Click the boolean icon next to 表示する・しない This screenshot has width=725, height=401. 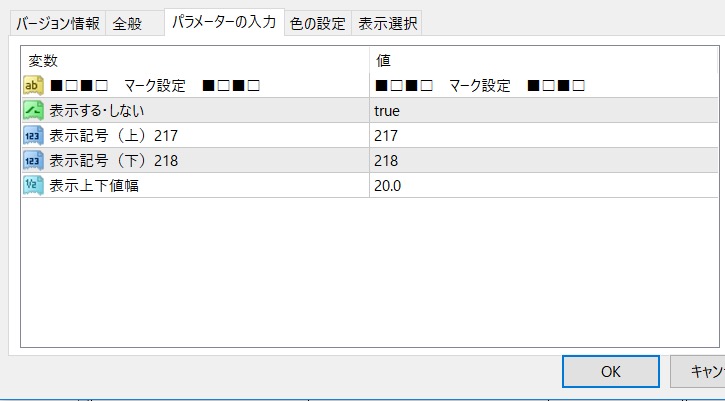(x=33, y=110)
